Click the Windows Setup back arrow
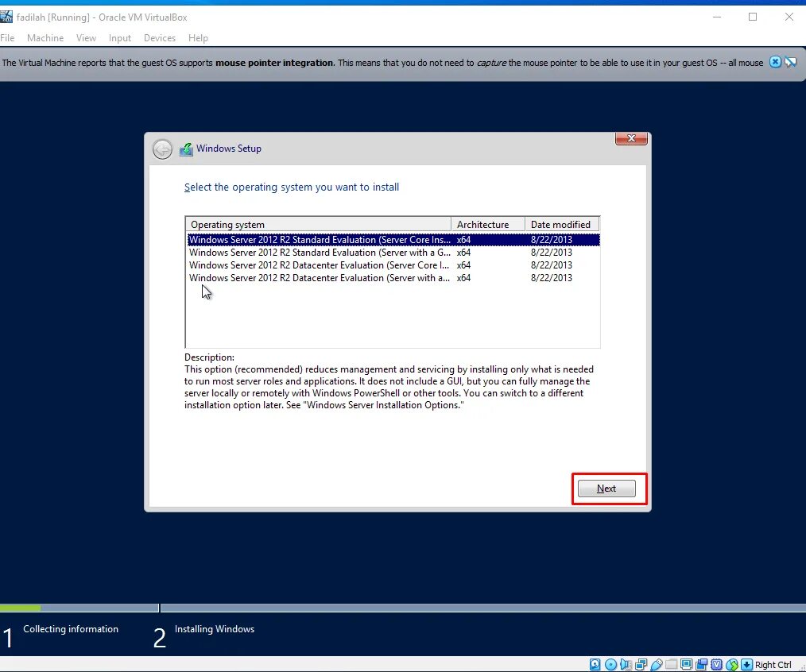The image size is (806, 672). point(162,149)
